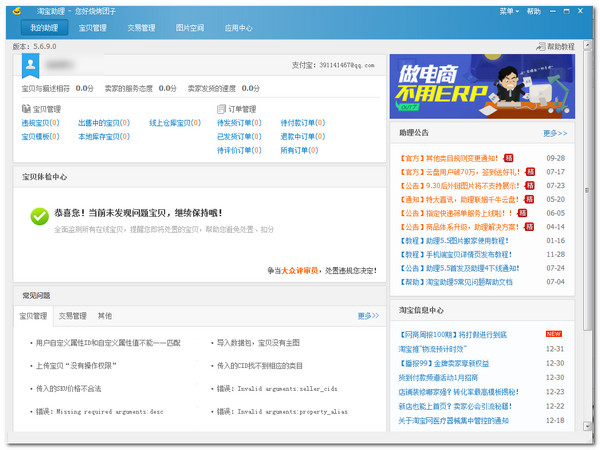Open the 应用中心 tab
Image resolution: width=600 pixels, height=450 pixels.
(x=238, y=28)
